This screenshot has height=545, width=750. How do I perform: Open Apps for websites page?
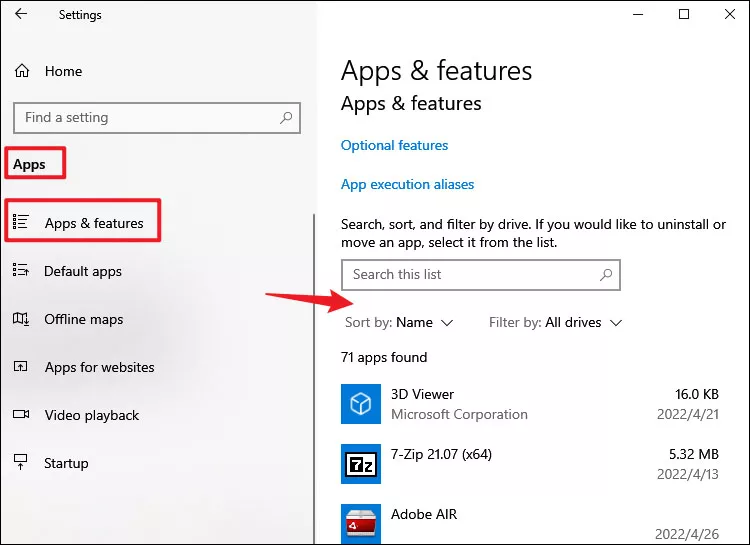click(99, 367)
